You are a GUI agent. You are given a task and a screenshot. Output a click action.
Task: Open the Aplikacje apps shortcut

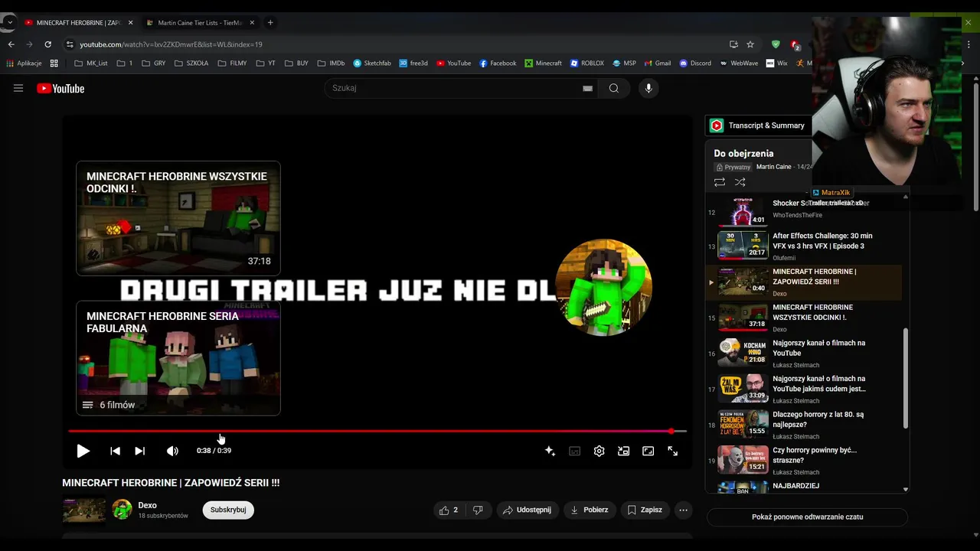(x=24, y=64)
